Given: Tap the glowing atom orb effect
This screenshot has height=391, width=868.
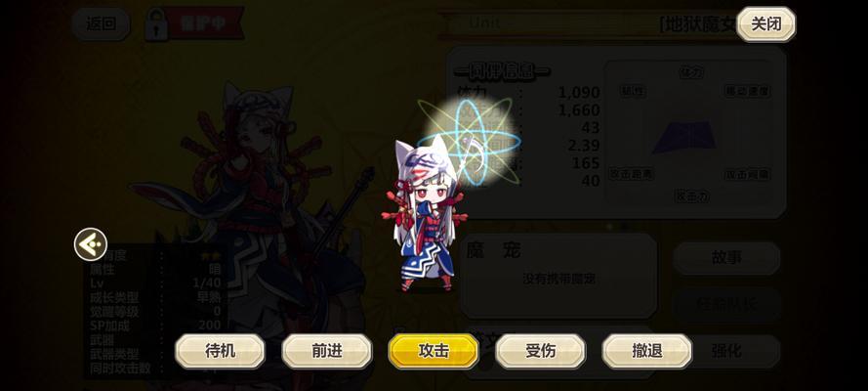Looking at the screenshot, I should click(x=470, y=141).
